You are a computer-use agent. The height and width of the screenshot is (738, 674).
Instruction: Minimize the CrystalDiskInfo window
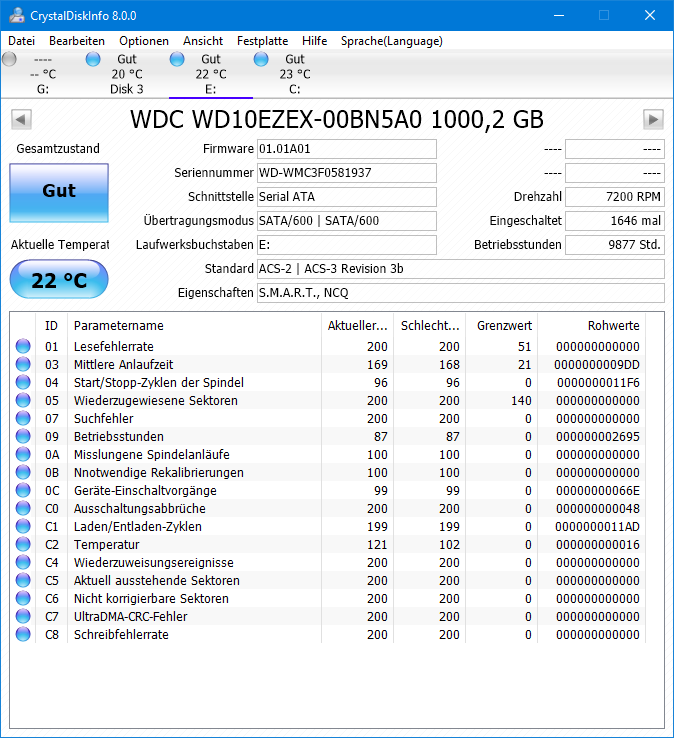[x=559, y=15]
